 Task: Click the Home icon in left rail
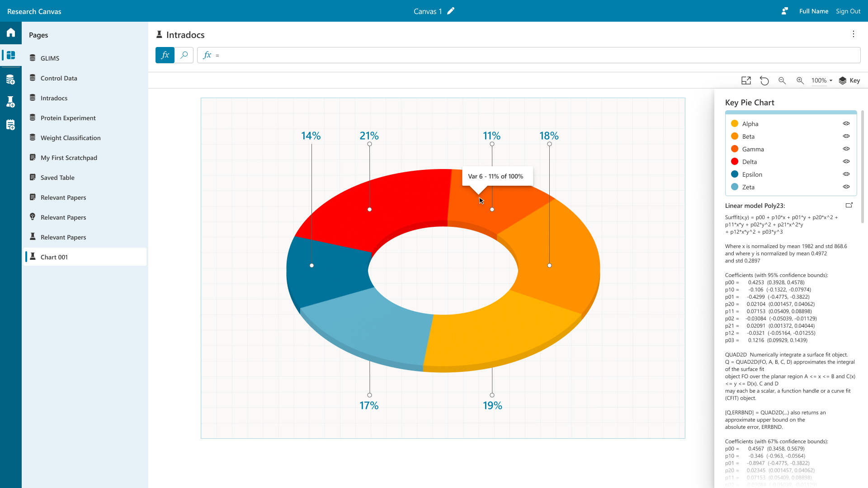pyautogui.click(x=11, y=33)
